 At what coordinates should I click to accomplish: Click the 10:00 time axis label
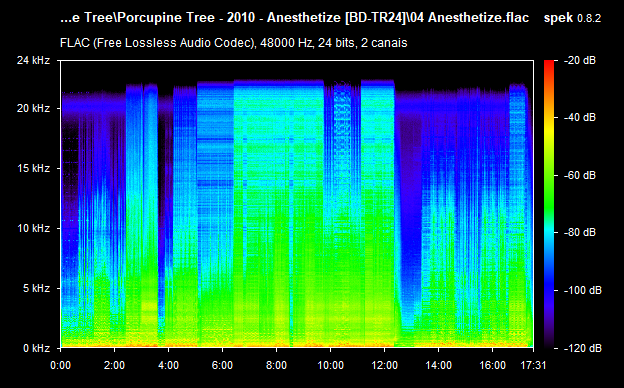tap(330, 365)
